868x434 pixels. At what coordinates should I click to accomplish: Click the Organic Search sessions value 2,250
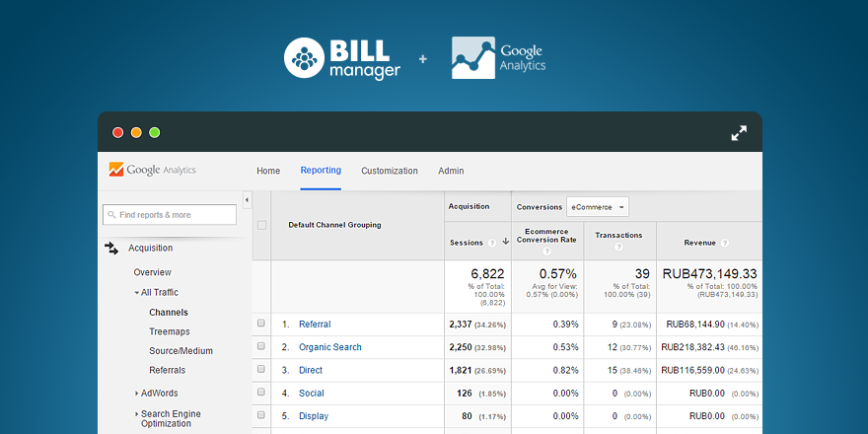tap(461, 347)
